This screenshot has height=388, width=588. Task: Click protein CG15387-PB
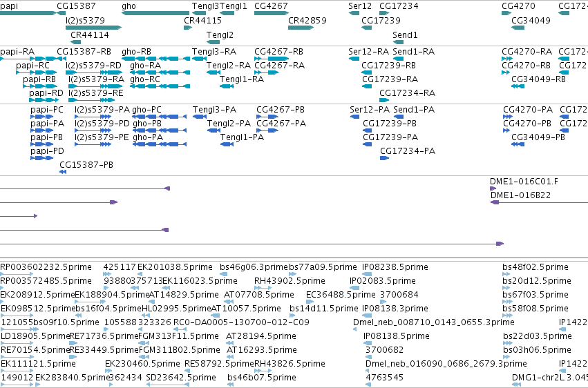coord(63,172)
